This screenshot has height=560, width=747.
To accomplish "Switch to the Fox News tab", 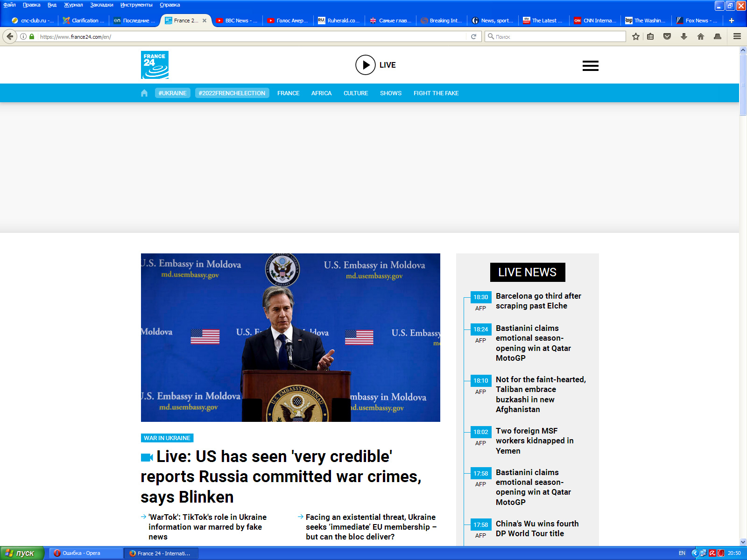I will 697,21.
